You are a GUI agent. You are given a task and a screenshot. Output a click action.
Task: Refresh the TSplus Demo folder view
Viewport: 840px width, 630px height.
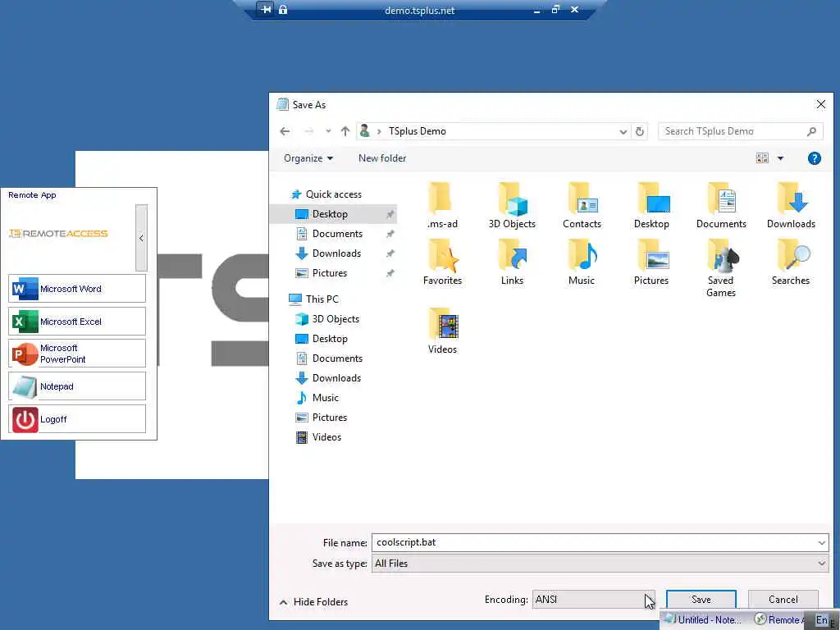(x=640, y=131)
